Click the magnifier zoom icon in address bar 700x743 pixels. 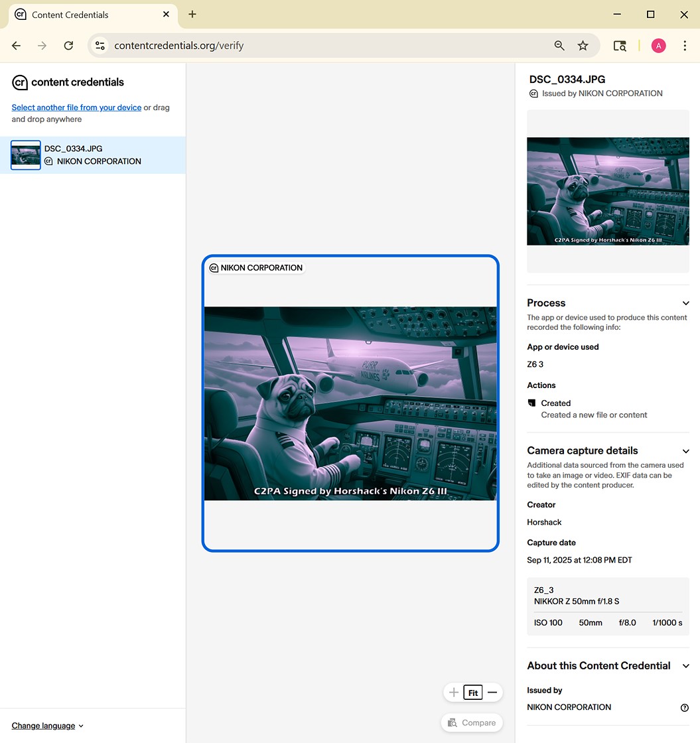tap(559, 46)
